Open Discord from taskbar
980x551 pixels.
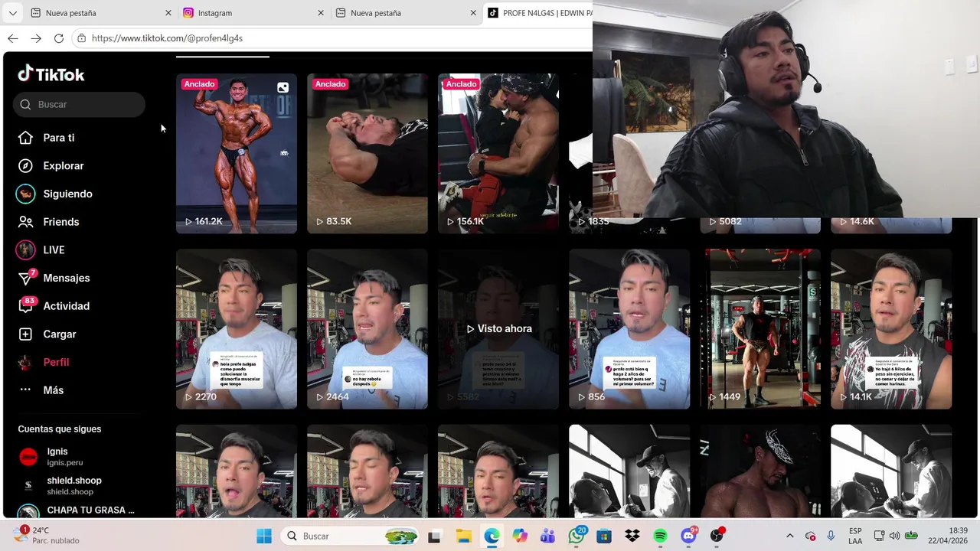click(688, 536)
